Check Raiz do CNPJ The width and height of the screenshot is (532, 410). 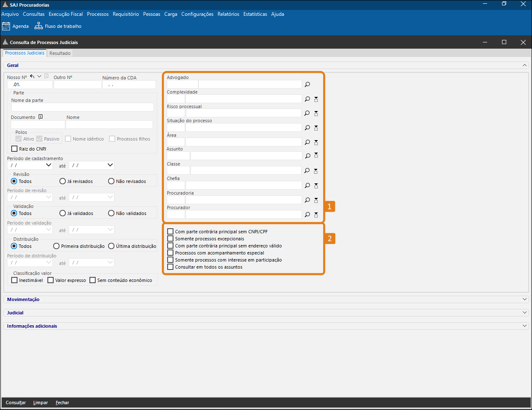tap(15, 149)
